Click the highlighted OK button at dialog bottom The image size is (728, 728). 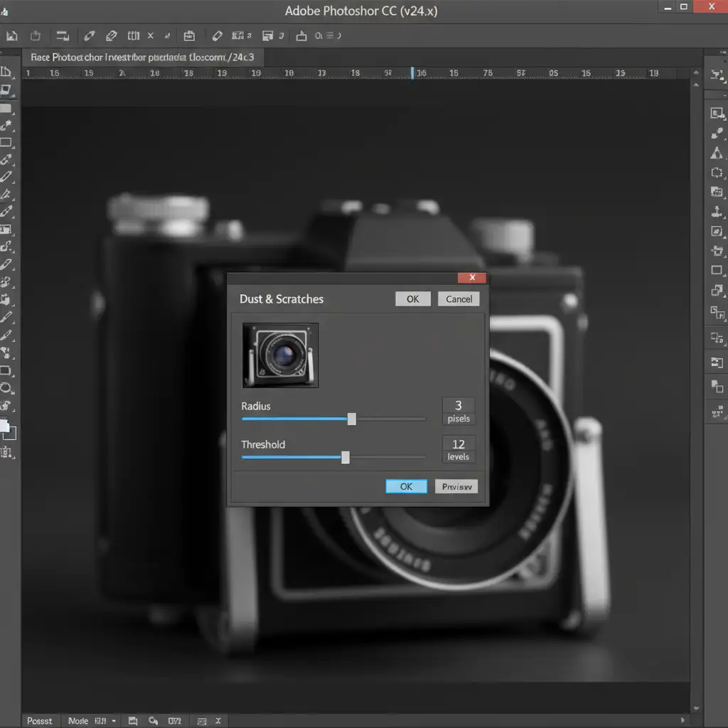tap(406, 486)
